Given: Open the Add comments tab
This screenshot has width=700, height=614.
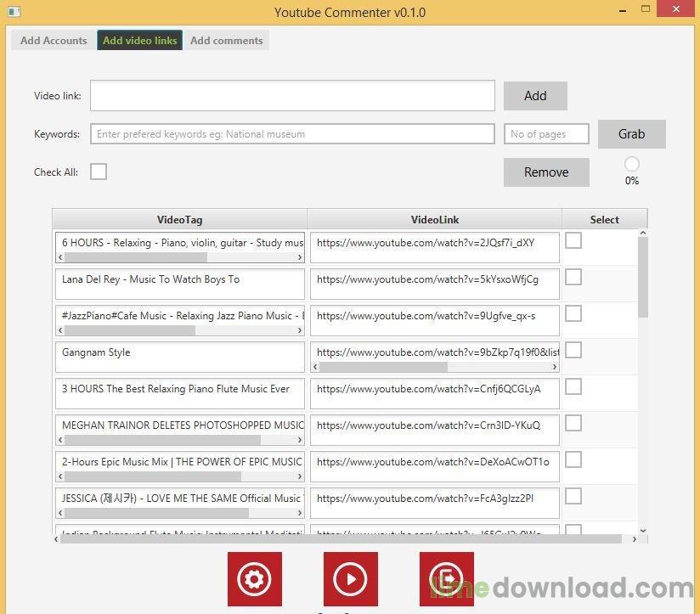Looking at the screenshot, I should 226,40.
